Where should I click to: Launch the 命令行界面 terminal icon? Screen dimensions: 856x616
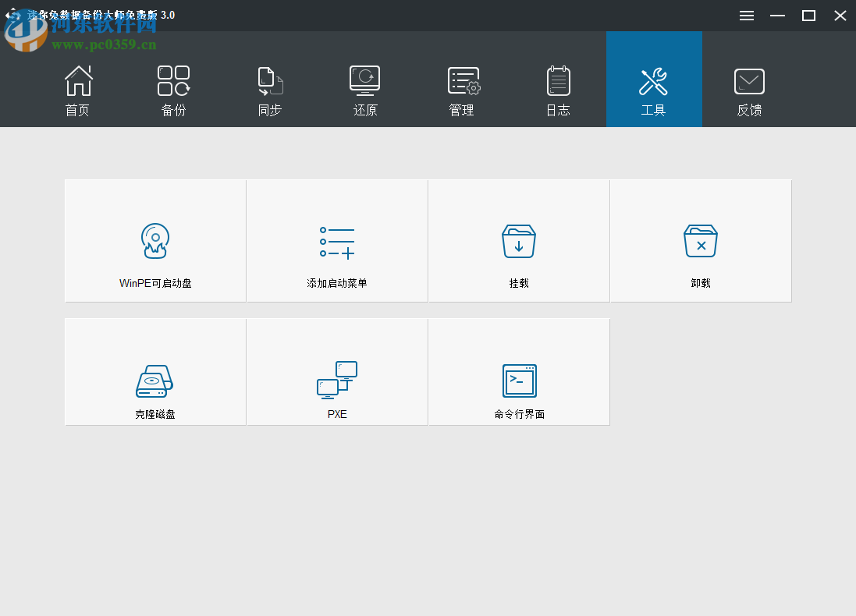(x=518, y=381)
